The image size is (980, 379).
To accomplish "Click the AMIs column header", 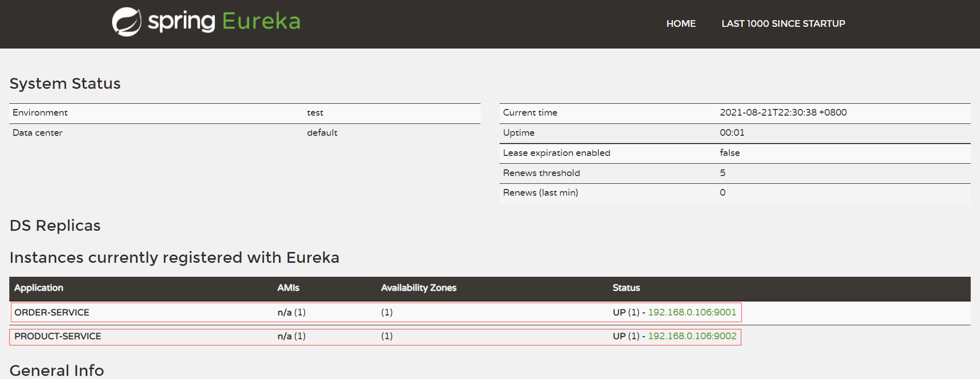I will [288, 288].
